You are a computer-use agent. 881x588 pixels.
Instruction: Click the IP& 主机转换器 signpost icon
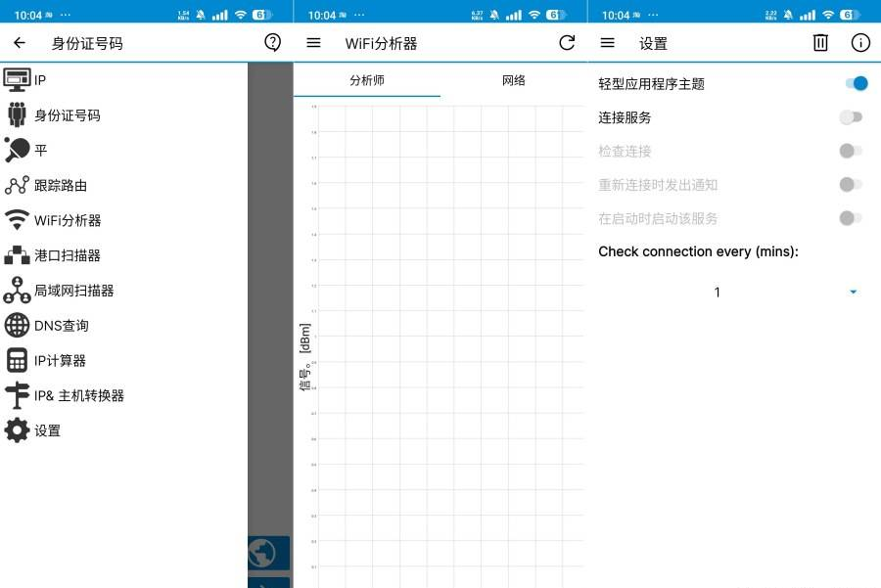pos(17,395)
